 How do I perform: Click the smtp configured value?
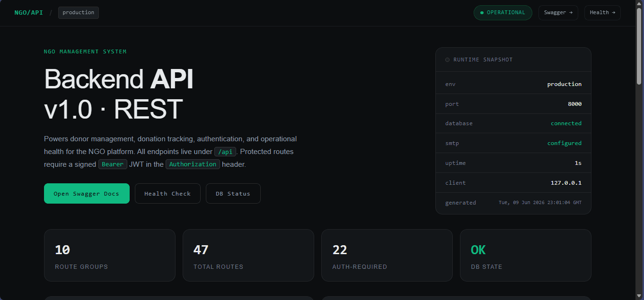click(x=564, y=143)
